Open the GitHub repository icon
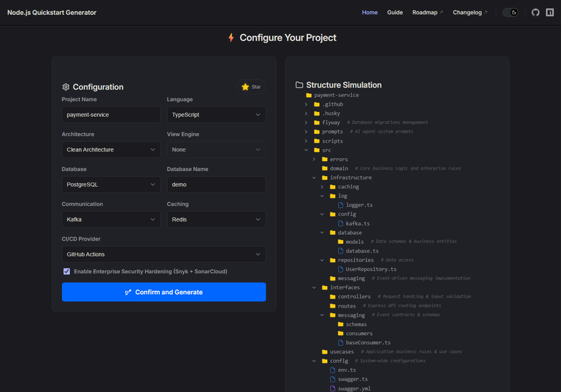 coord(535,12)
